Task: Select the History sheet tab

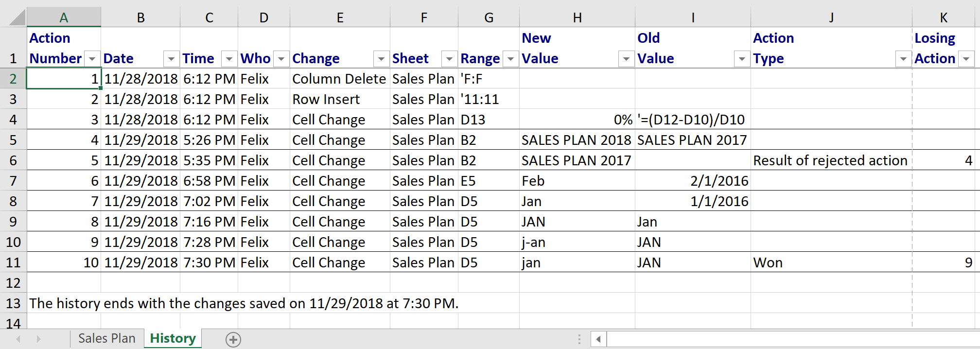Action: [x=173, y=338]
